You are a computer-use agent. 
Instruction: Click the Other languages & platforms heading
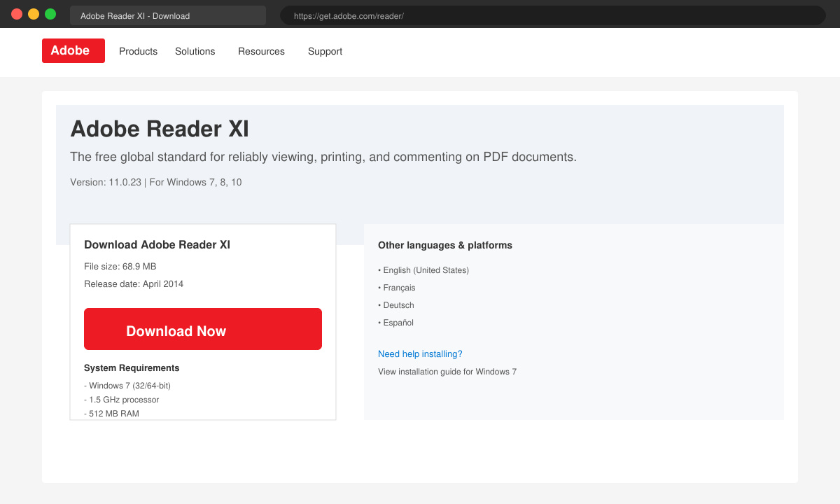[x=445, y=246]
